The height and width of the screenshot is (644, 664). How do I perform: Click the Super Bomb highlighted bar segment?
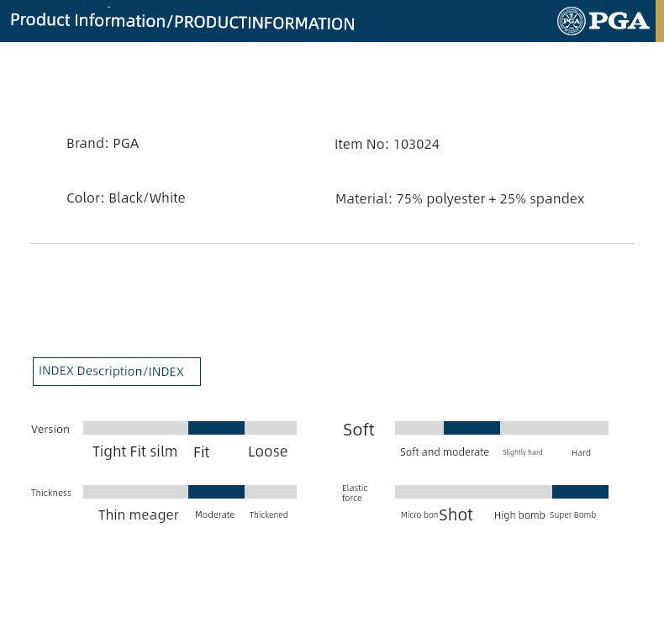pyautogui.click(x=580, y=492)
